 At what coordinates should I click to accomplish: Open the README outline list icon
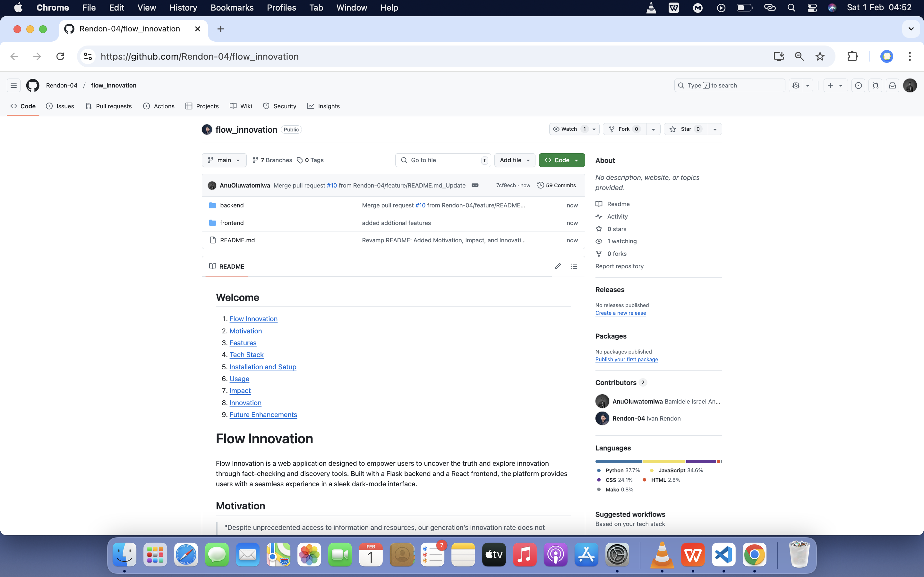574,266
